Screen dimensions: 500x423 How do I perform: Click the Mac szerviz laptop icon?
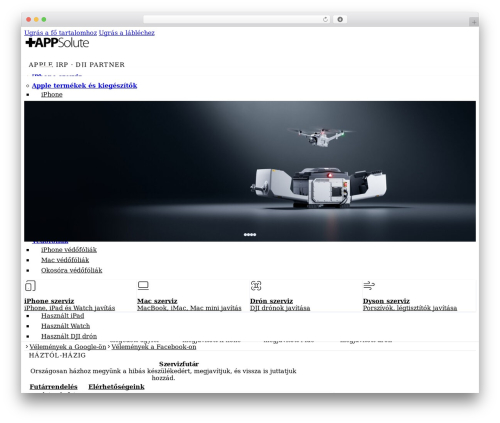point(143,285)
